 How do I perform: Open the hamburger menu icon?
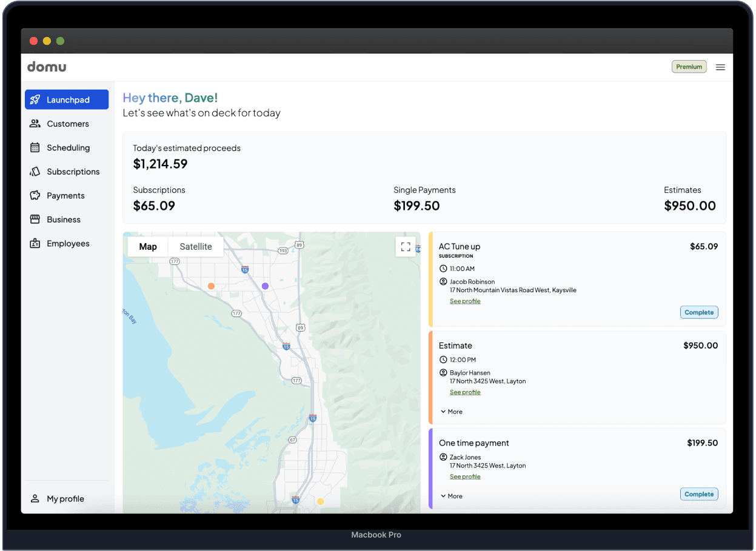pos(720,67)
